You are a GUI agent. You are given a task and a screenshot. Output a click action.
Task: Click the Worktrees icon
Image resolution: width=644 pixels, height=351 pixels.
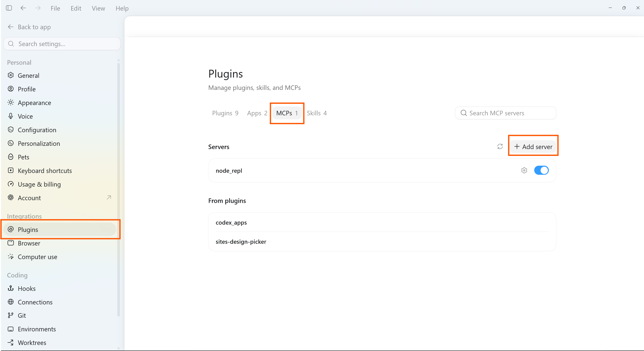click(x=11, y=342)
